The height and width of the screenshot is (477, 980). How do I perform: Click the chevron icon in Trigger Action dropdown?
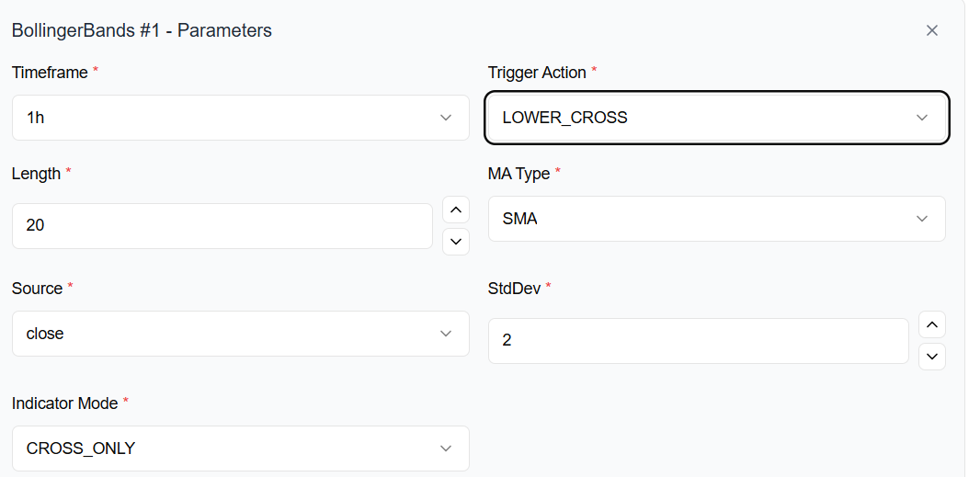(x=922, y=118)
